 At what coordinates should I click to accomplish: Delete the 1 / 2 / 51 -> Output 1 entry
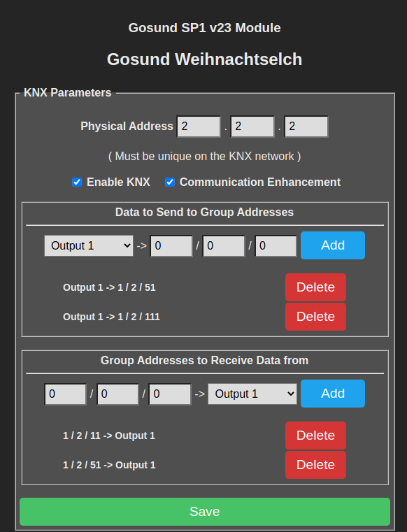pyautogui.click(x=315, y=465)
